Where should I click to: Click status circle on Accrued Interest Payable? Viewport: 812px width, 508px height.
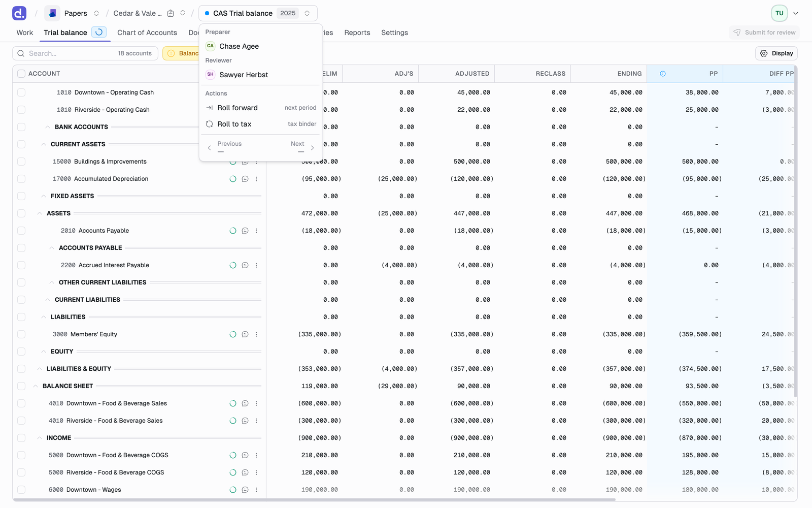(x=233, y=265)
